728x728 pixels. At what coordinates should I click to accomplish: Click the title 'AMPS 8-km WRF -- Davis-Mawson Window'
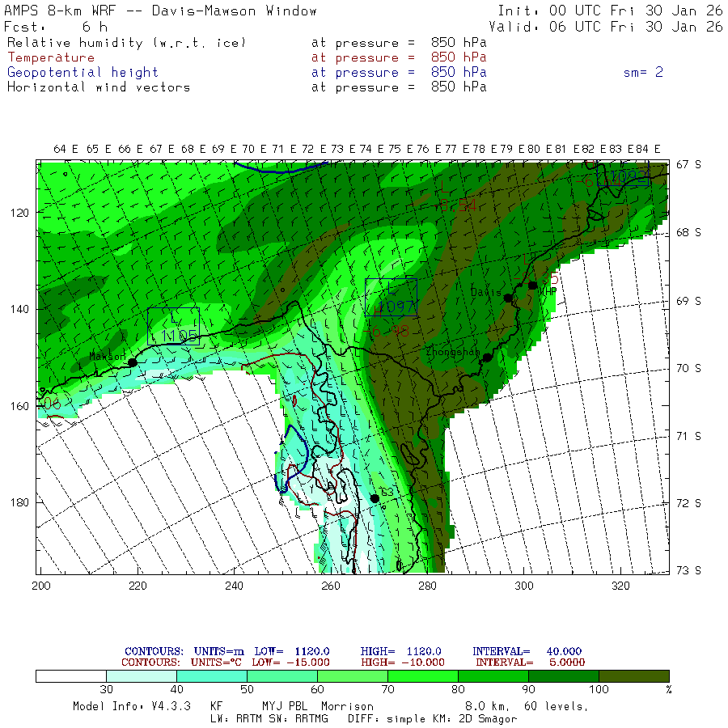pos(160,11)
